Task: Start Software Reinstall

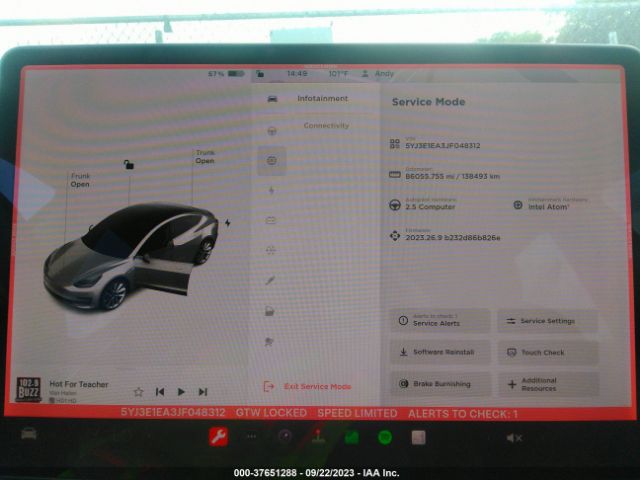Action: point(440,352)
